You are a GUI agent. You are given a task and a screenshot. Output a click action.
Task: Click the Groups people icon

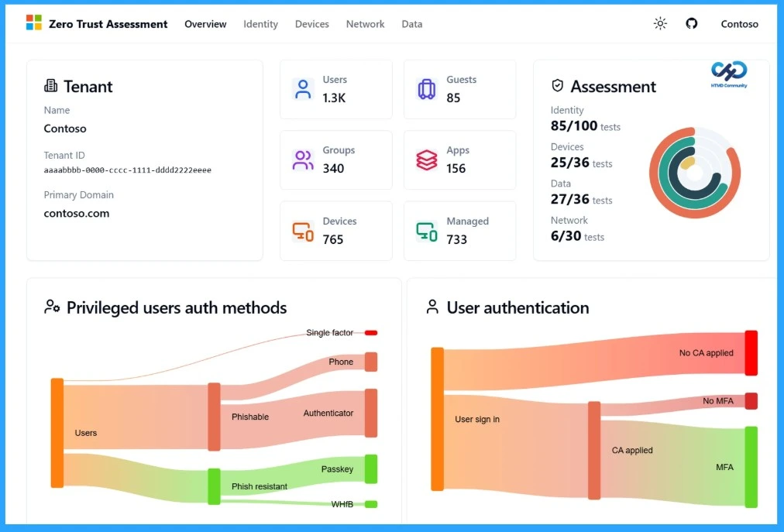[x=303, y=160]
